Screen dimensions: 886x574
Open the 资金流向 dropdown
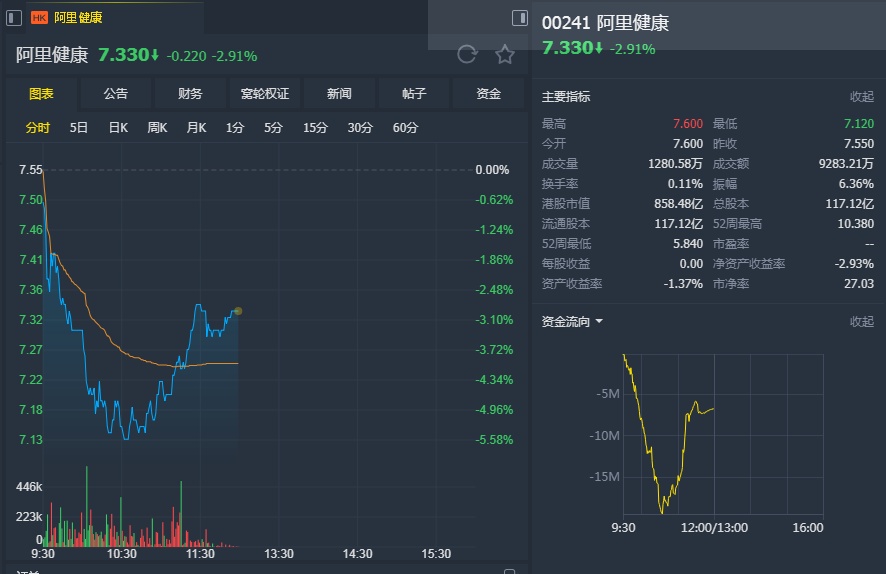[572, 321]
